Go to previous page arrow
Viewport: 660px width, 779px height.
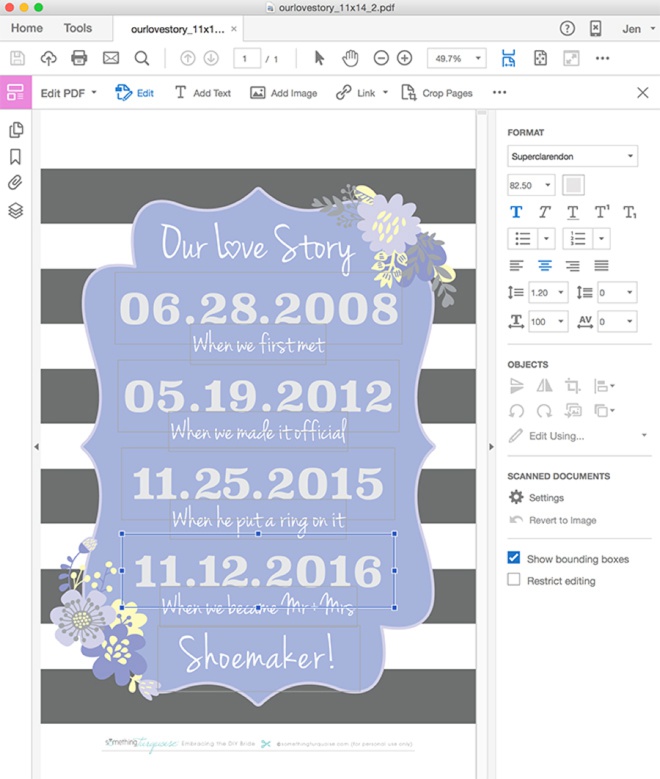[x=187, y=59]
